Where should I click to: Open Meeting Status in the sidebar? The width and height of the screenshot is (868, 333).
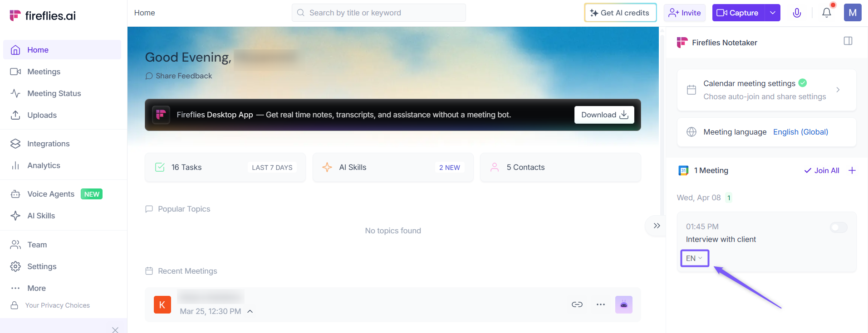62,93
